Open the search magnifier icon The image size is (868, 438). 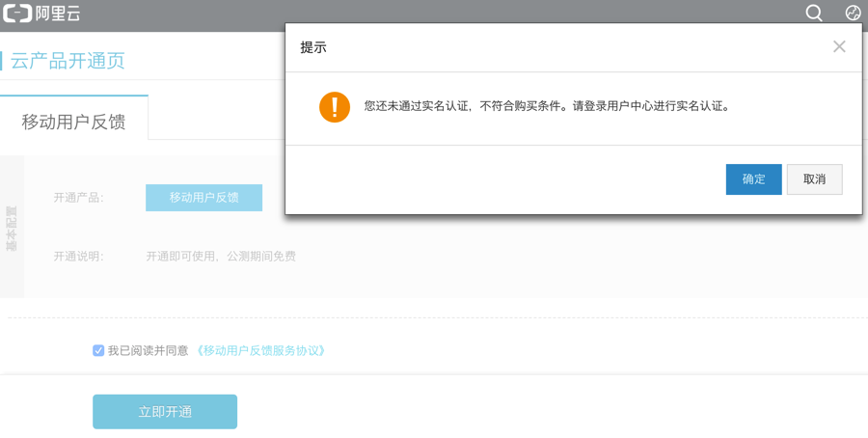pos(814,13)
